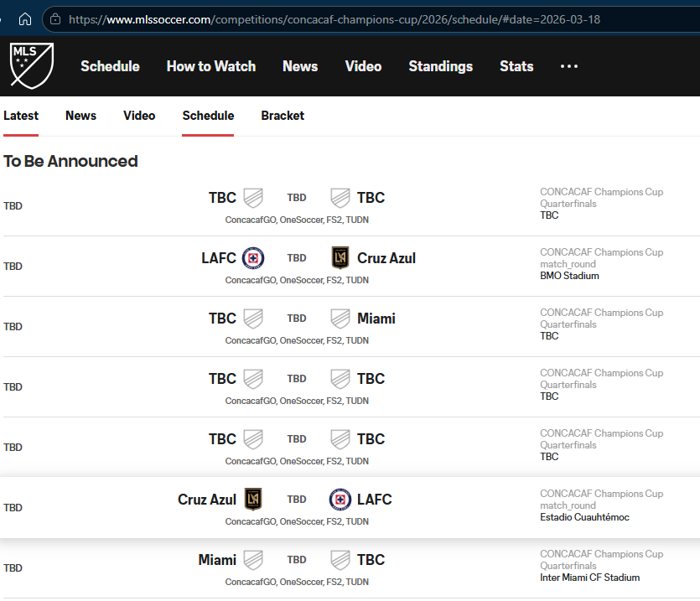Go to Standings page
700x601 pixels.
tap(441, 66)
